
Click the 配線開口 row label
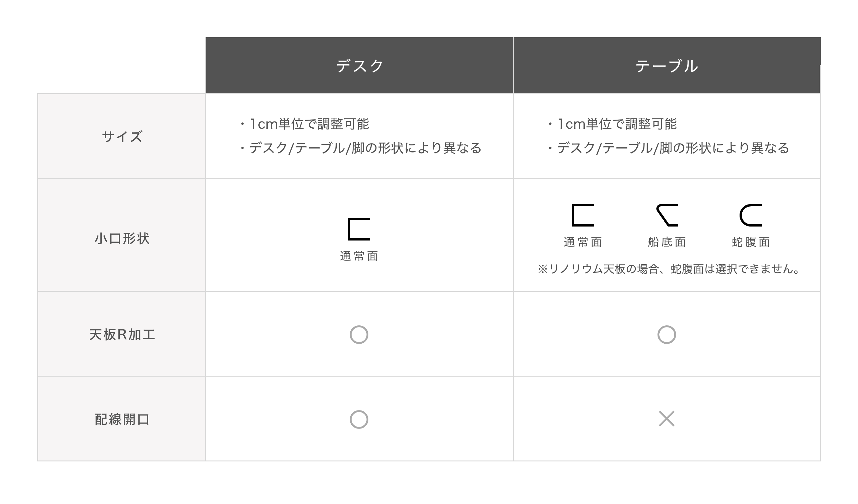(122, 419)
